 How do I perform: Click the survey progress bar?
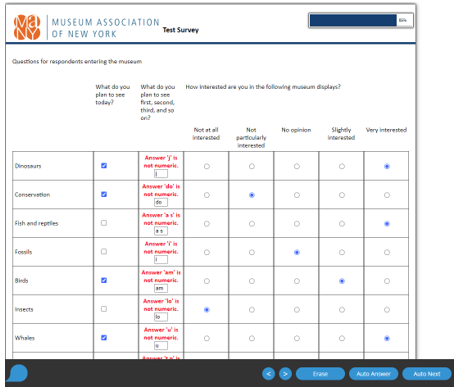coord(361,20)
